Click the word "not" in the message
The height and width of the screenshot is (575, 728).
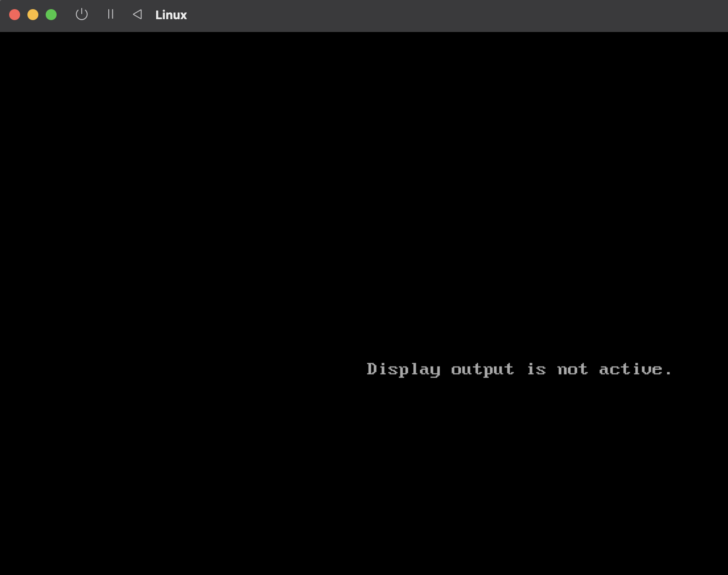coord(573,369)
